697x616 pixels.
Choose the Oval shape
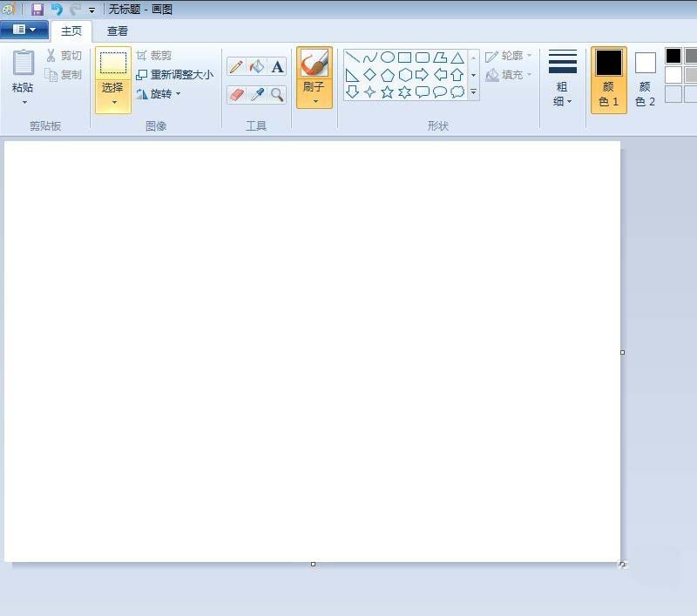point(387,58)
